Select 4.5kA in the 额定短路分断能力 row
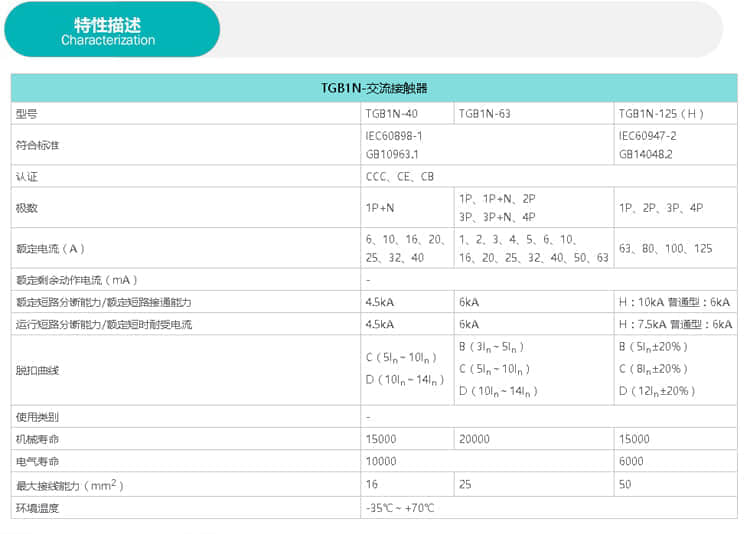 [x=380, y=302]
